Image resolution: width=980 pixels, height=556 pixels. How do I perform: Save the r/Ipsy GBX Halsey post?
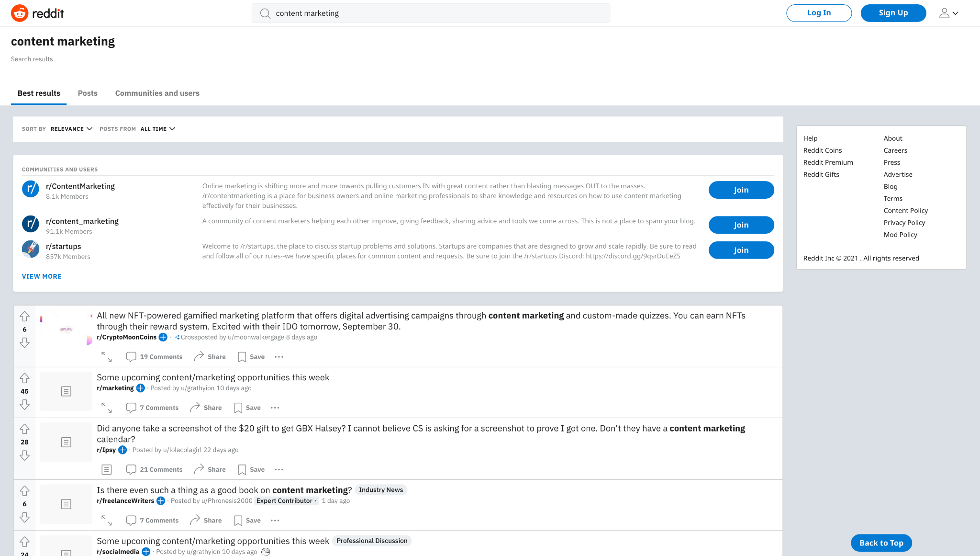coord(251,470)
